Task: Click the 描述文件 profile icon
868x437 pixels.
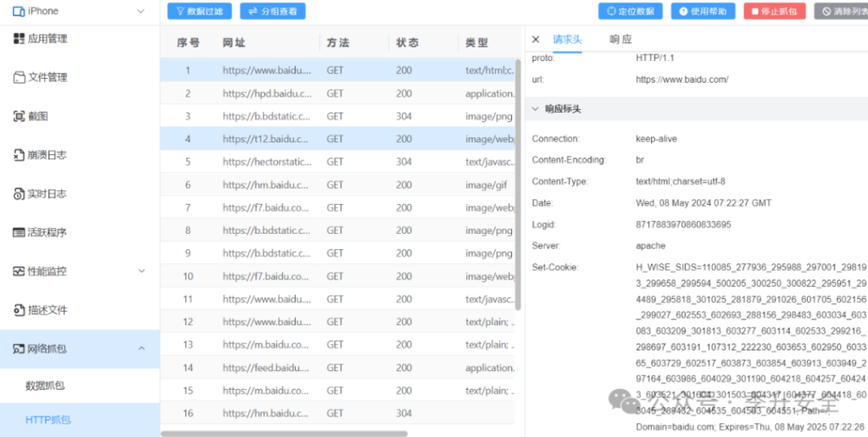Action: coord(19,310)
